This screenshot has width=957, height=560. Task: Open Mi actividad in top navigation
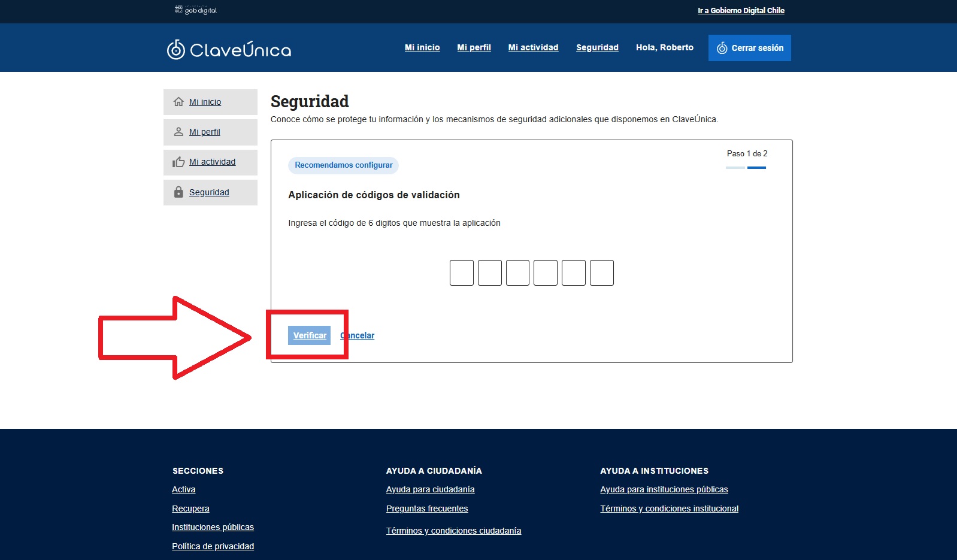(533, 47)
